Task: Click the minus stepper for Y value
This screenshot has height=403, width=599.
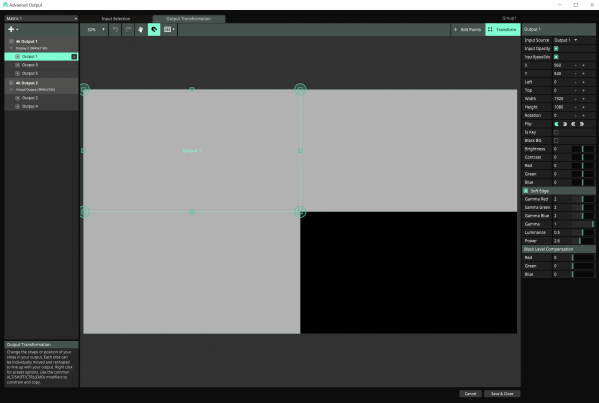Action: click(576, 73)
